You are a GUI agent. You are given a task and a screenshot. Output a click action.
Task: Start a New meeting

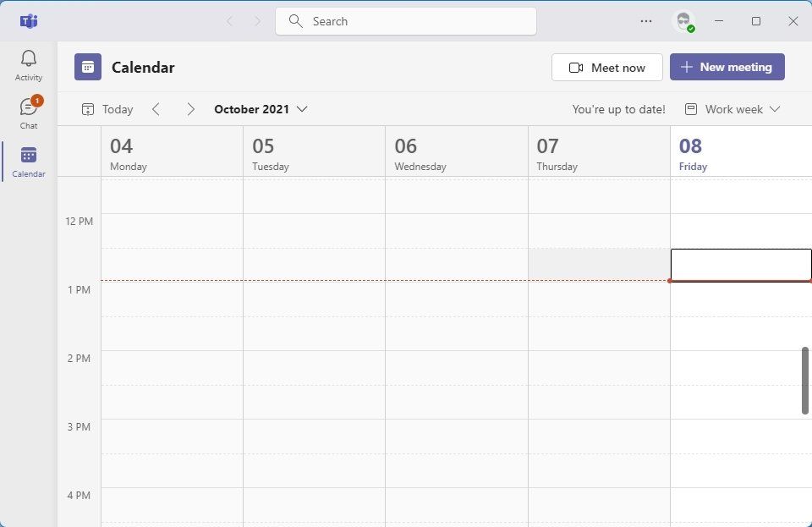tap(727, 68)
